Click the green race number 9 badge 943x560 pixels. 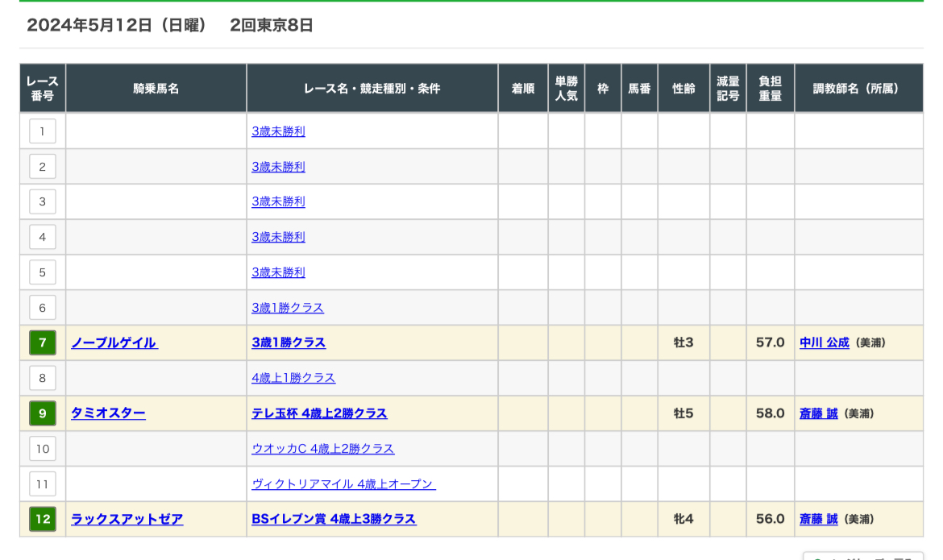click(x=43, y=413)
